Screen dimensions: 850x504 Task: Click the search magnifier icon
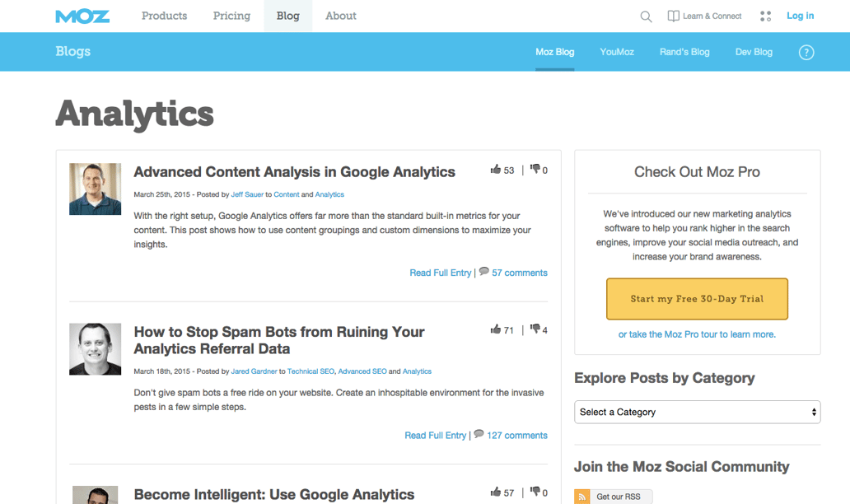point(646,16)
